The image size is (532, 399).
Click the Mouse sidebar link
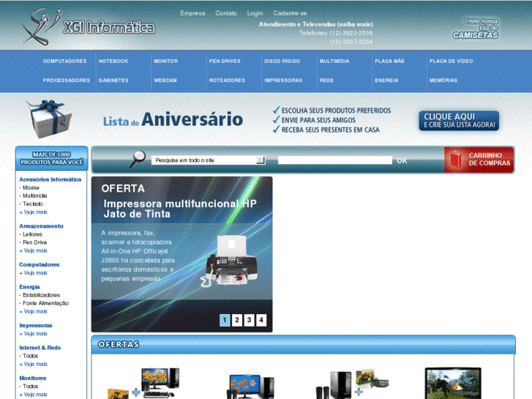click(31, 187)
